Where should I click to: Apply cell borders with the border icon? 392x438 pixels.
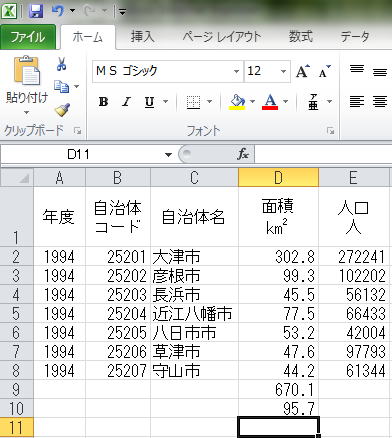coord(193,102)
